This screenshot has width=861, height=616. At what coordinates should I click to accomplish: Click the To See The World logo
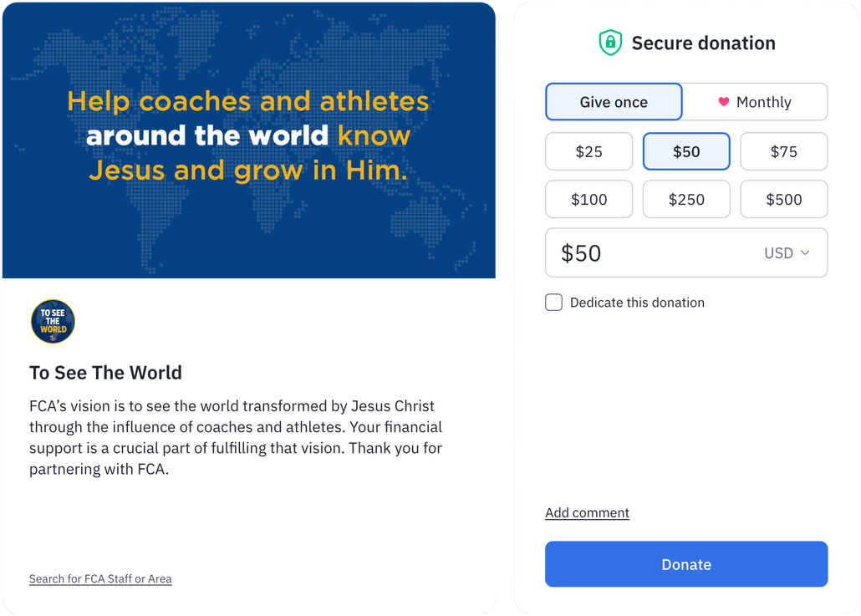(53, 322)
